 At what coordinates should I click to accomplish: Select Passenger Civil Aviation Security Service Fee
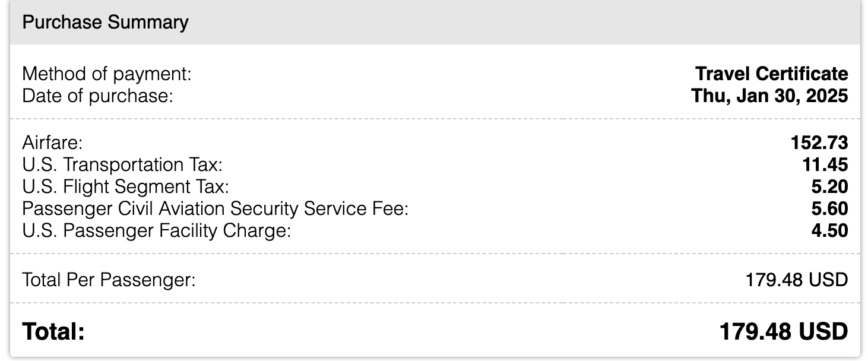216,208
